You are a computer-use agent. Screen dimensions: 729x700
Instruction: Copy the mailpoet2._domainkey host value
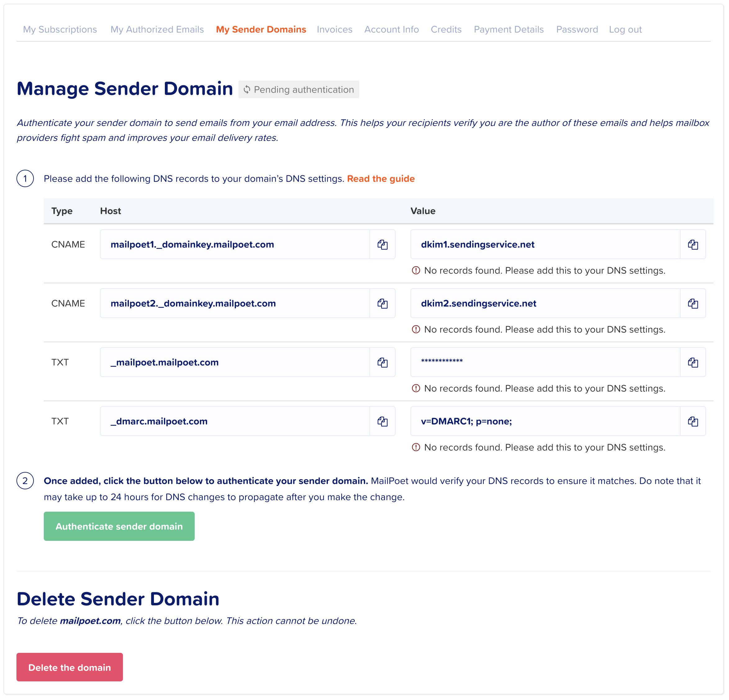pyautogui.click(x=383, y=303)
